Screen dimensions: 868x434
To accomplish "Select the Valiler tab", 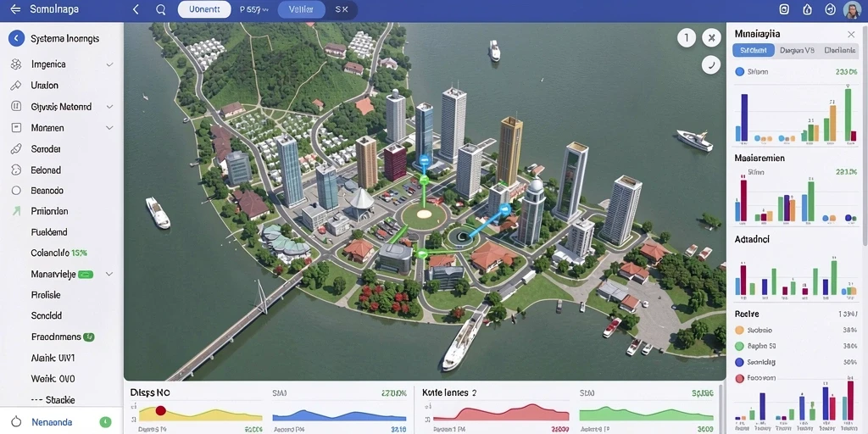I will (x=301, y=9).
